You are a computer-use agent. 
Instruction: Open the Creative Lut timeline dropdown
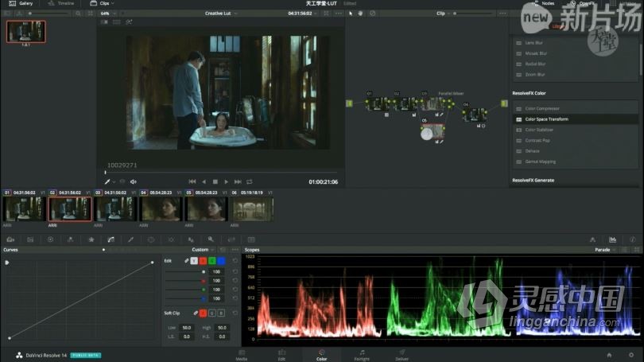(x=221, y=14)
